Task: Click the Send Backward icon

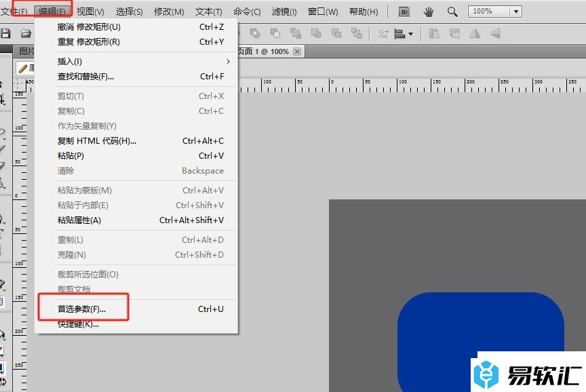Action: click(336, 34)
